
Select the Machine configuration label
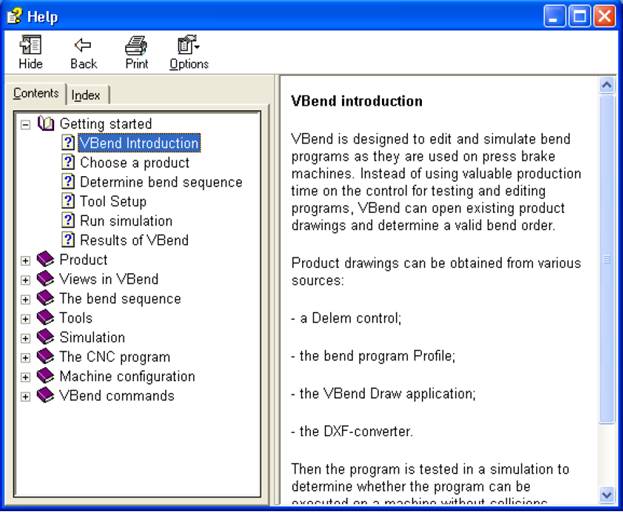pyautogui.click(x=127, y=377)
